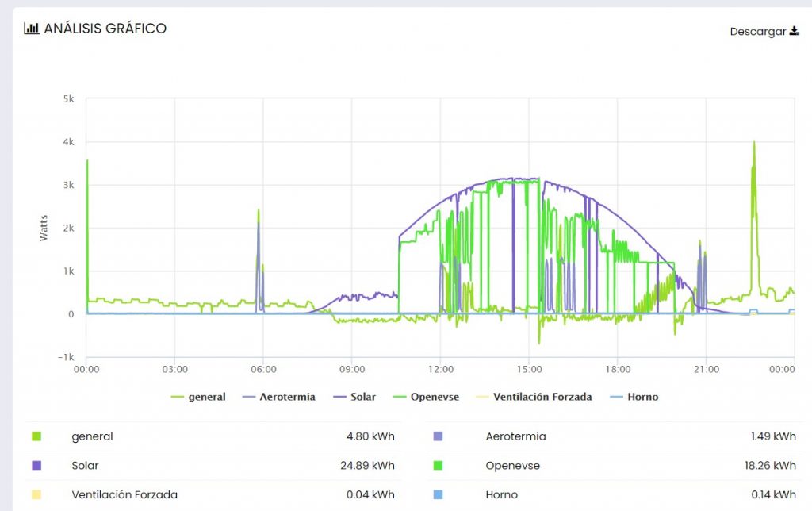Click the green general color swatch
The width and height of the screenshot is (812, 511).
click(x=36, y=436)
